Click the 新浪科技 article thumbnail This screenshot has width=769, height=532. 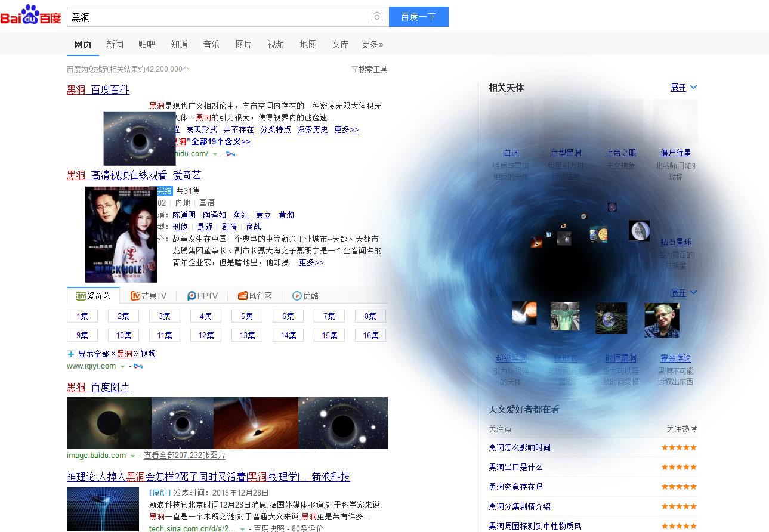[103, 509]
